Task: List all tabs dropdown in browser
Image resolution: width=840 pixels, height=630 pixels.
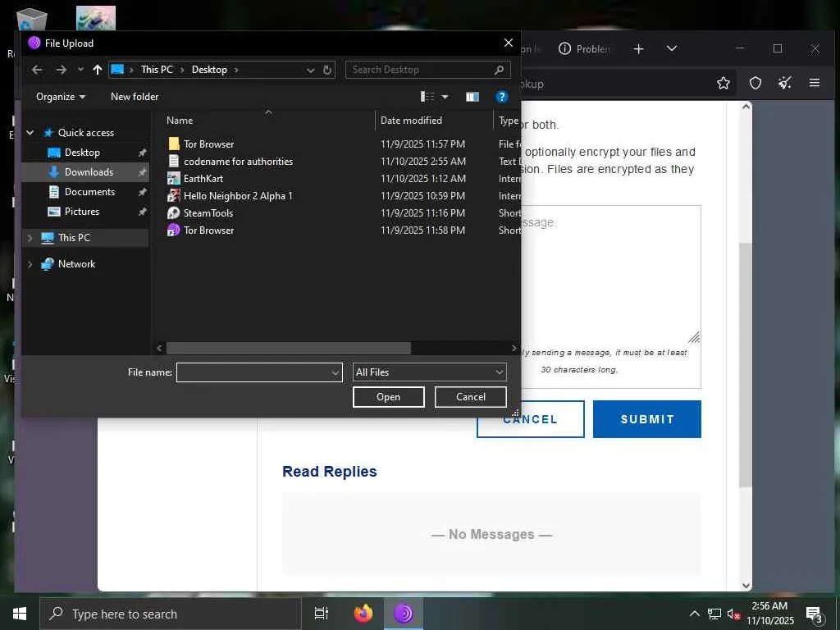Action: [672, 48]
